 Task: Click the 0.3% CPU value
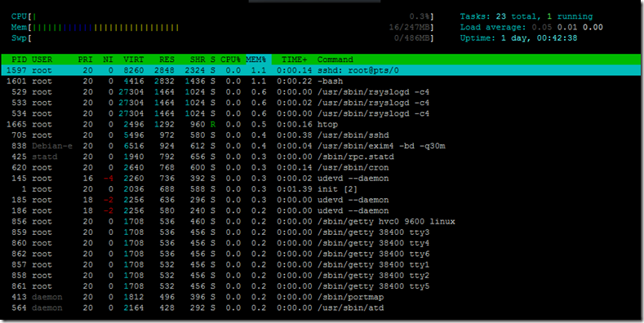click(420, 16)
